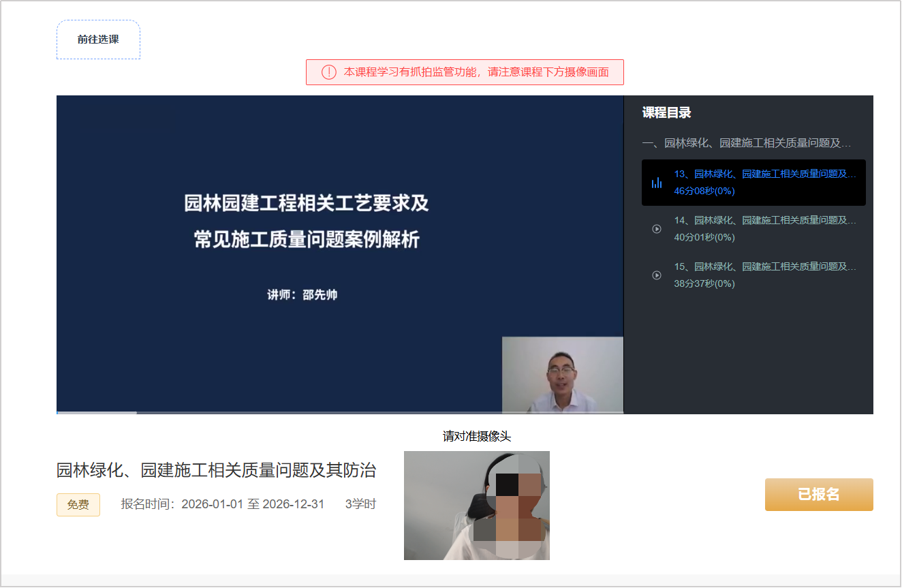
Task: Click the video progress bar
Action: pyautogui.click(x=340, y=412)
